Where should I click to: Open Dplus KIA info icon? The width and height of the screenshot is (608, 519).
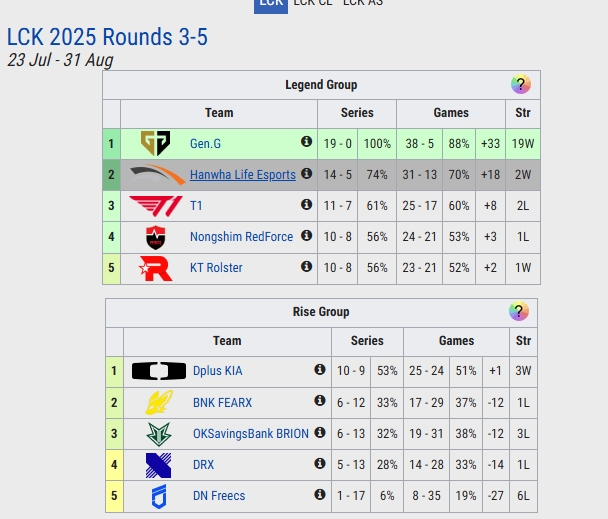[320, 369]
